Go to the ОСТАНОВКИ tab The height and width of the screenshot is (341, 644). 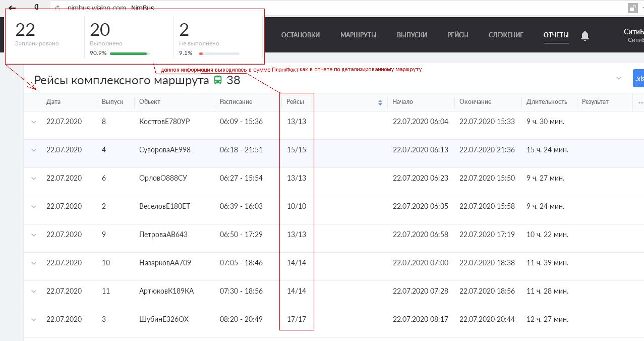pos(301,35)
